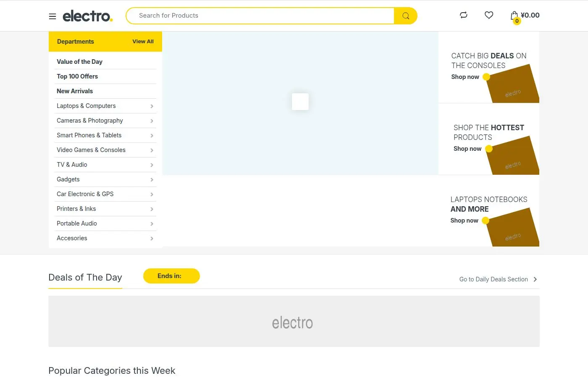
Task: Go to Daily Deals Section link
Action: [493, 279]
